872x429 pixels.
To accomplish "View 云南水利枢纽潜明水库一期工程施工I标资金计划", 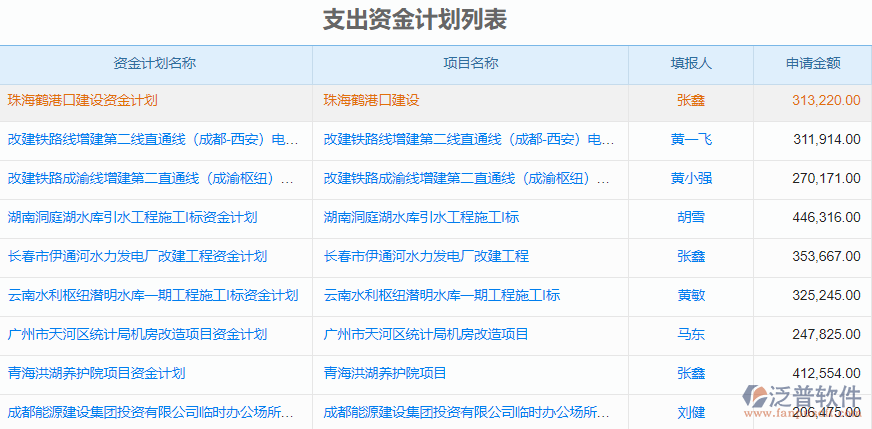I will tap(152, 295).
